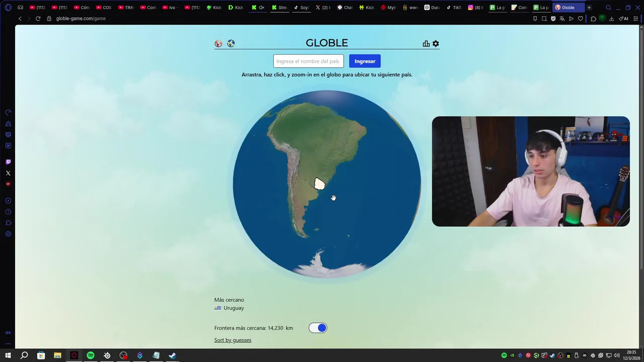Open extensions cube icon in sidebar
644x362 pixels.
point(8,223)
